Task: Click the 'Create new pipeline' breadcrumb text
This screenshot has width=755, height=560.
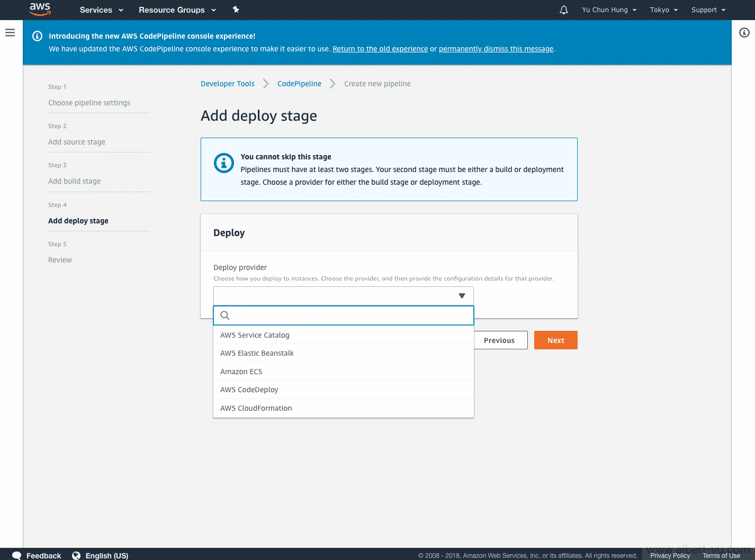Action: pos(377,84)
